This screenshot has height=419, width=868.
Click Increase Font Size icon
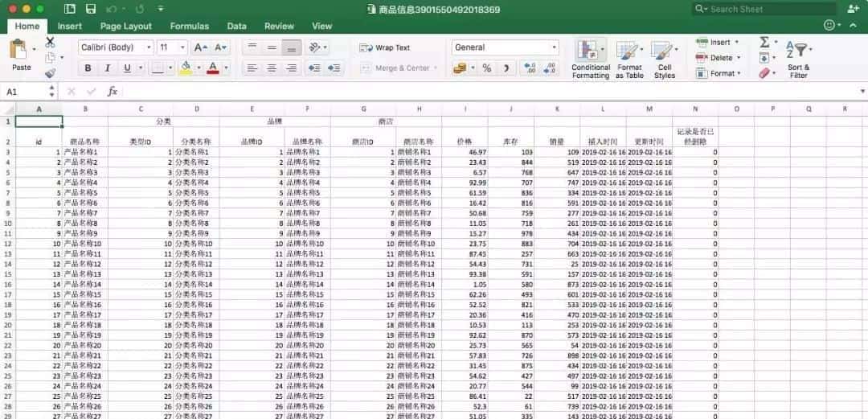point(201,47)
